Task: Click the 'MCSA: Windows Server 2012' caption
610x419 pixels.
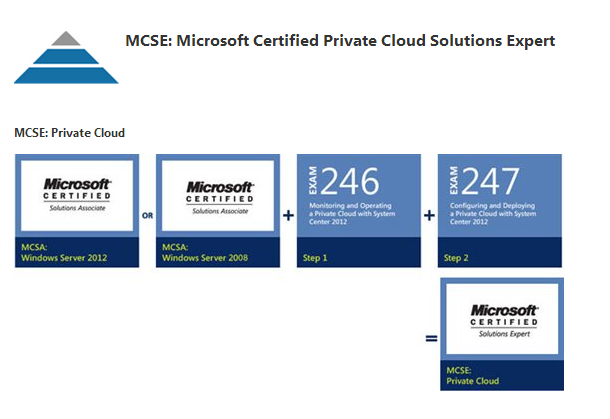Action: tap(64, 252)
